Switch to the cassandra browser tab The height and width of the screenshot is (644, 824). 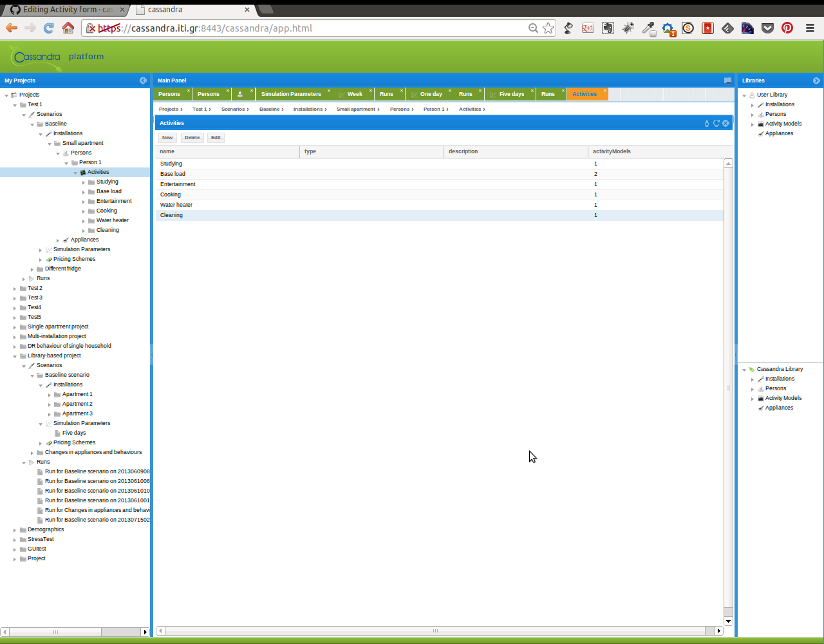pos(192,10)
